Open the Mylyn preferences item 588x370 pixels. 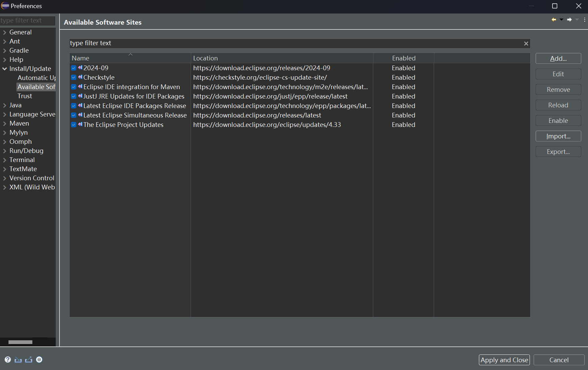(19, 132)
